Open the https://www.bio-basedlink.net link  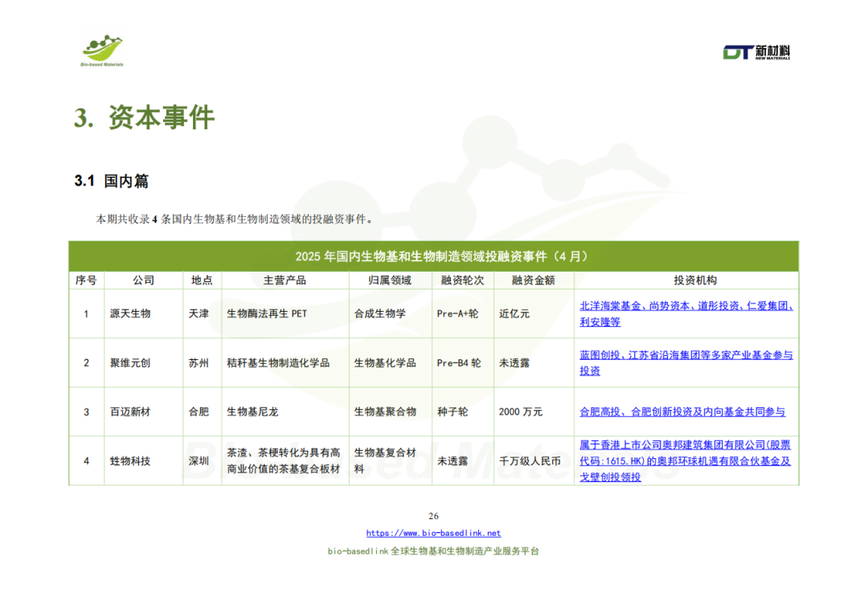click(x=433, y=533)
